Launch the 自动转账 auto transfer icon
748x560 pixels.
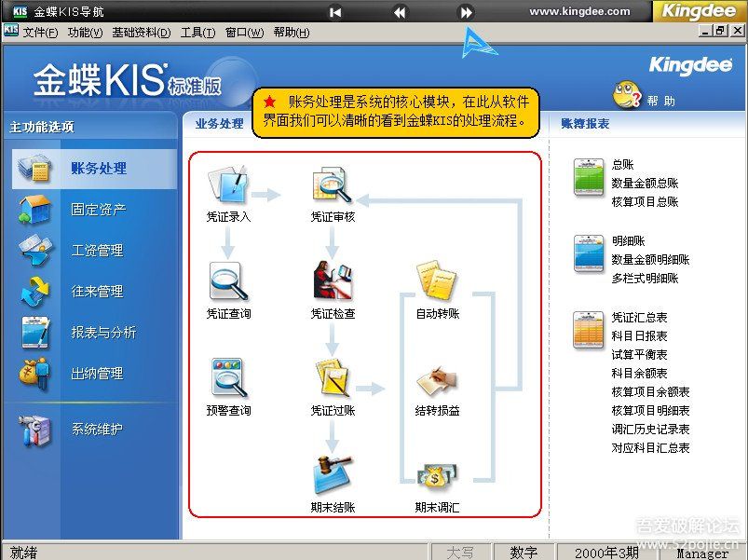pos(436,281)
